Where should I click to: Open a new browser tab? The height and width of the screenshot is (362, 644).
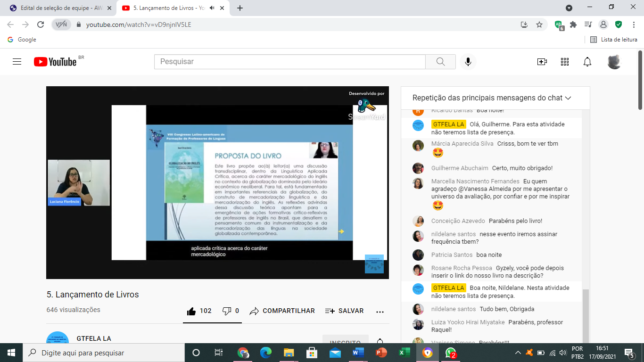[x=240, y=8]
